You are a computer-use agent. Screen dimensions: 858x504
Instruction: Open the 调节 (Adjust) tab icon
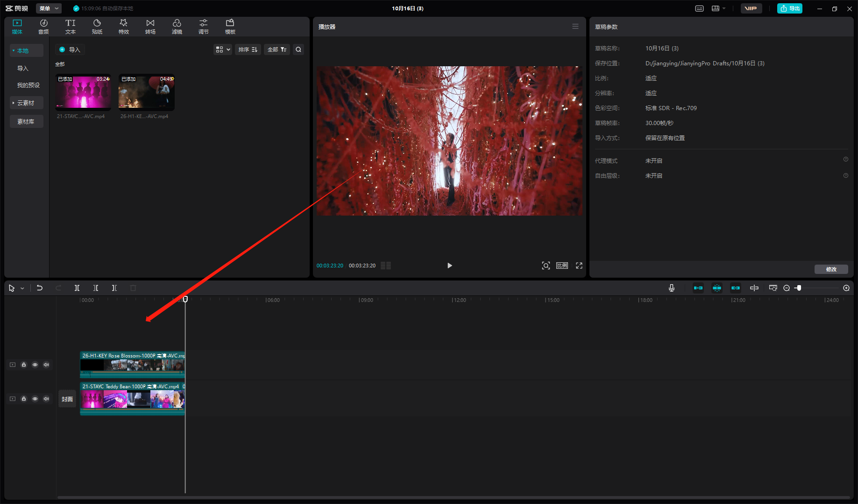coord(204,23)
